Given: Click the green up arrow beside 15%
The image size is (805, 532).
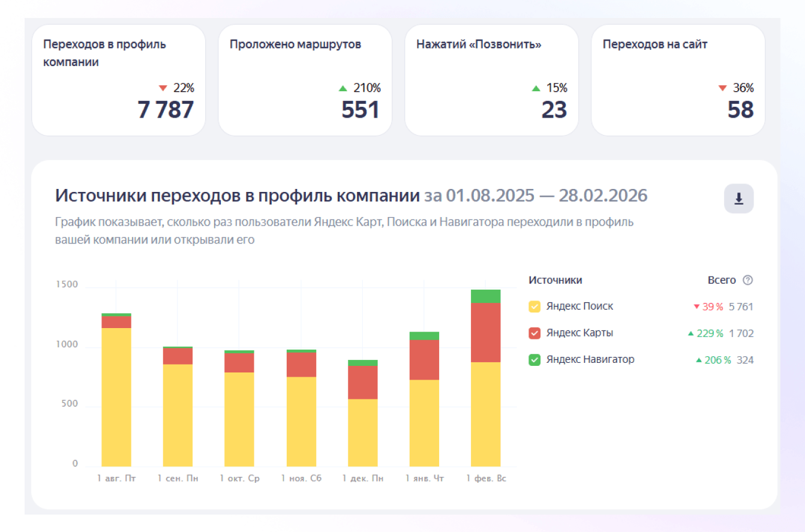Looking at the screenshot, I should point(536,88).
